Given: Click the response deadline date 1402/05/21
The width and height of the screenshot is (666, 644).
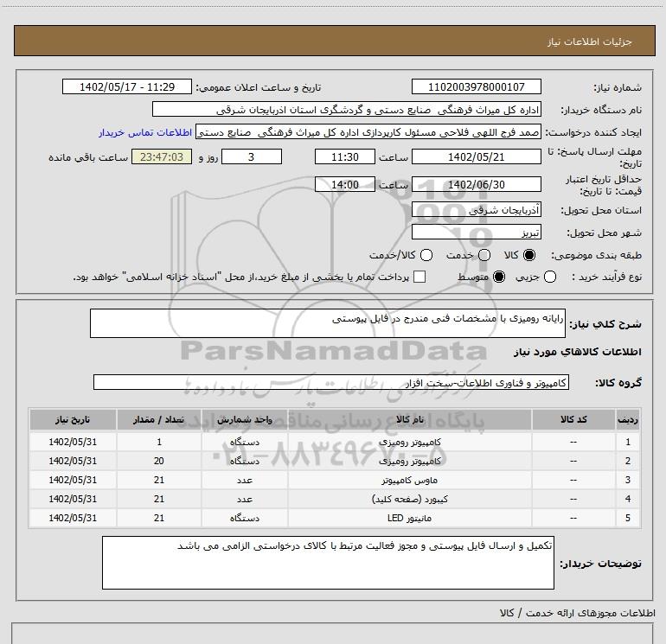Looking at the screenshot, I should click(x=476, y=156).
